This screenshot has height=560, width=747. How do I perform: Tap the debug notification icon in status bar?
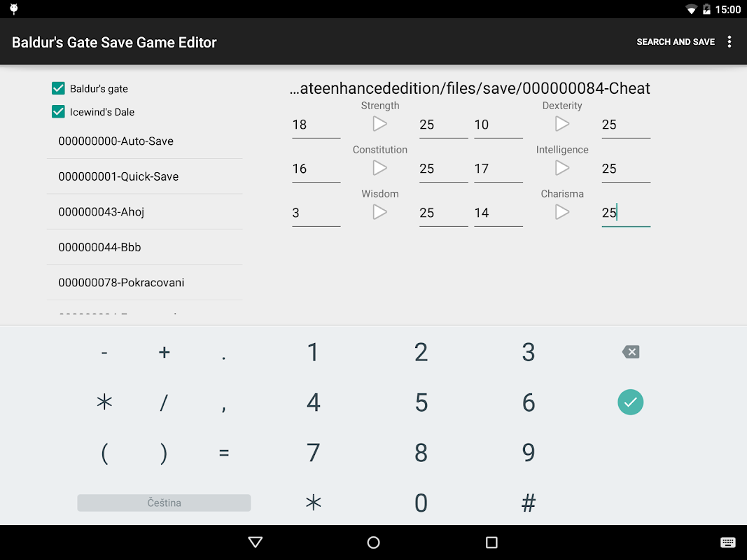tap(14, 9)
